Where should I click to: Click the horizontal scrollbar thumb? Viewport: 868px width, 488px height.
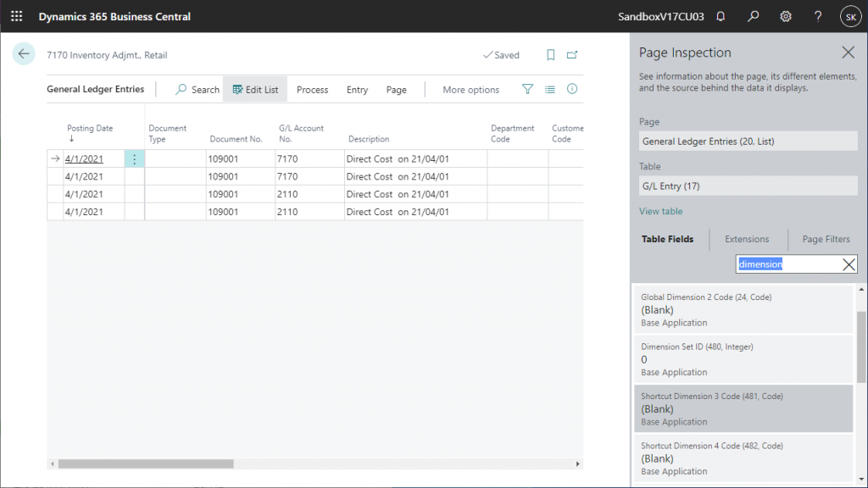coord(146,464)
